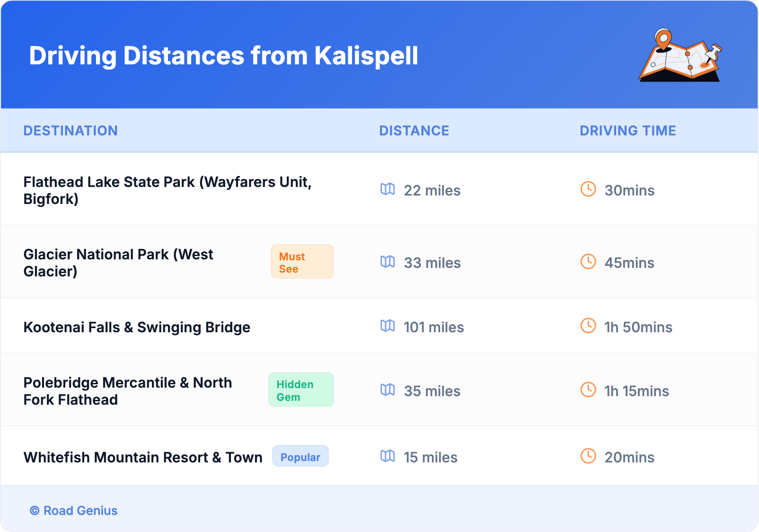Click the clock icon beside 1h 50mins
This screenshot has height=532, width=759.
pyautogui.click(x=588, y=326)
